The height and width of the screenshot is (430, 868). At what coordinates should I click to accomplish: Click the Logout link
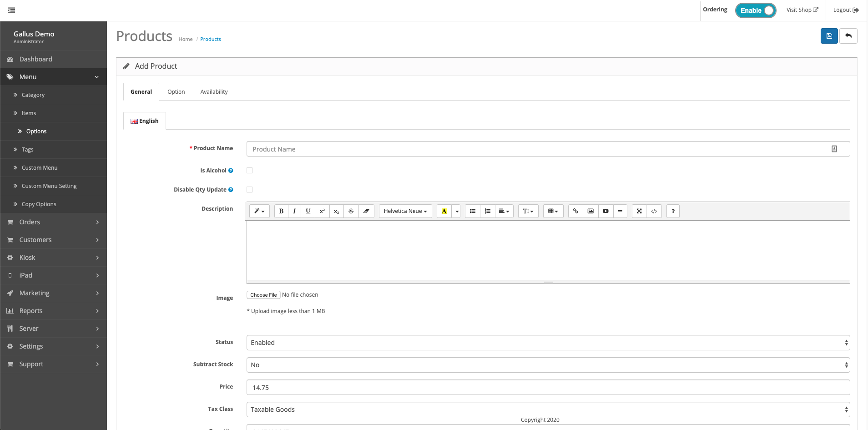(x=846, y=10)
